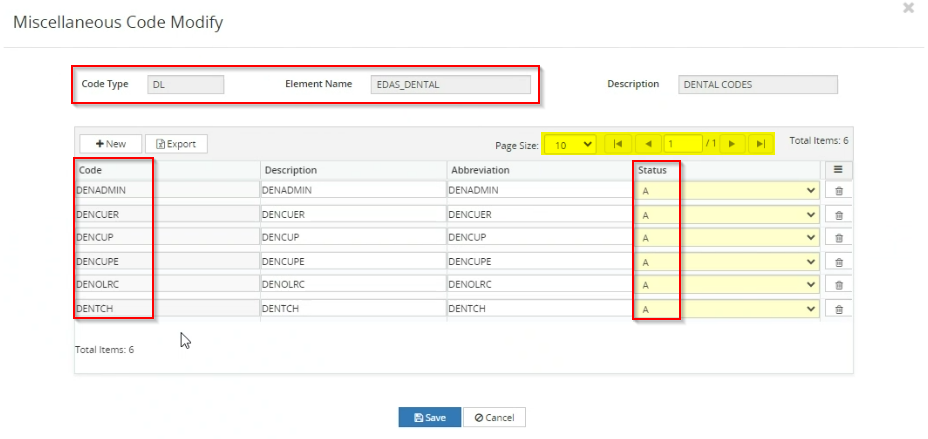928x439 pixels.
Task: Cancel the code modification
Action: click(x=494, y=417)
